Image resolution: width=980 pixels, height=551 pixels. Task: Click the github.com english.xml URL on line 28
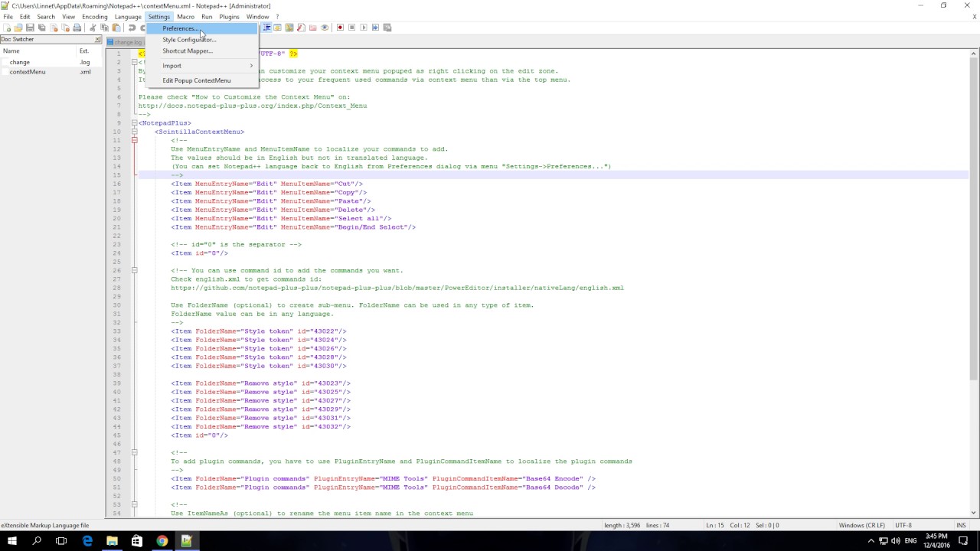point(397,288)
